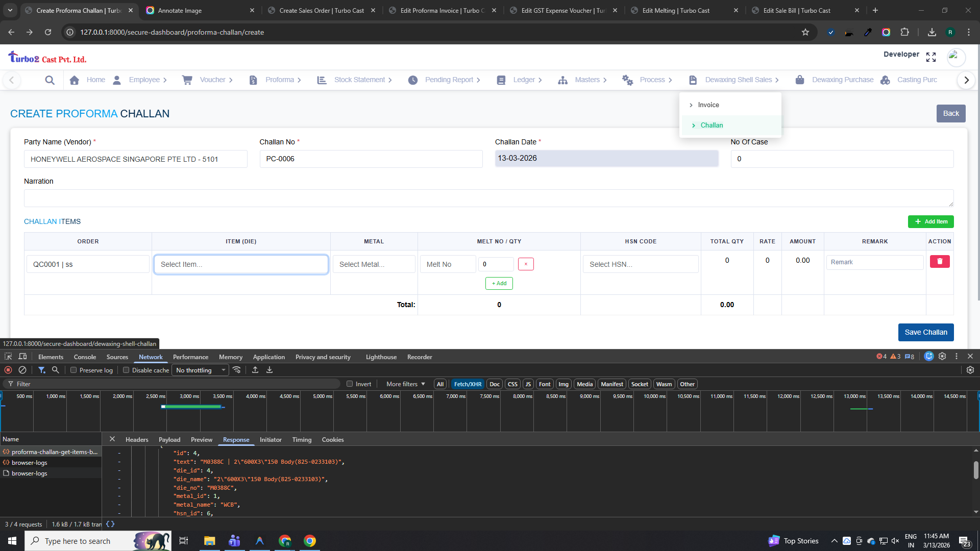Clear network log in DevTools
The height and width of the screenshot is (551, 980).
click(22, 370)
